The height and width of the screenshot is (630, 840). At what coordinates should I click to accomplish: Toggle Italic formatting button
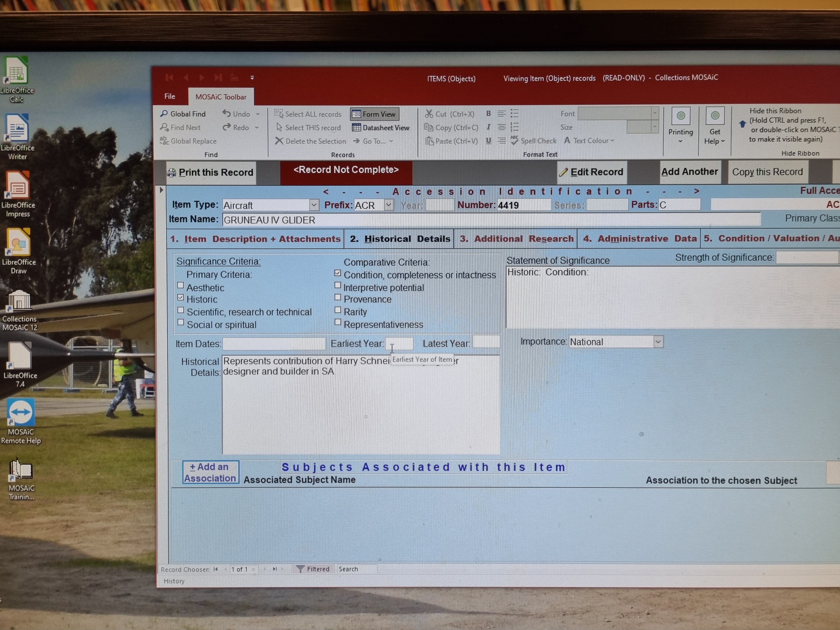click(488, 127)
